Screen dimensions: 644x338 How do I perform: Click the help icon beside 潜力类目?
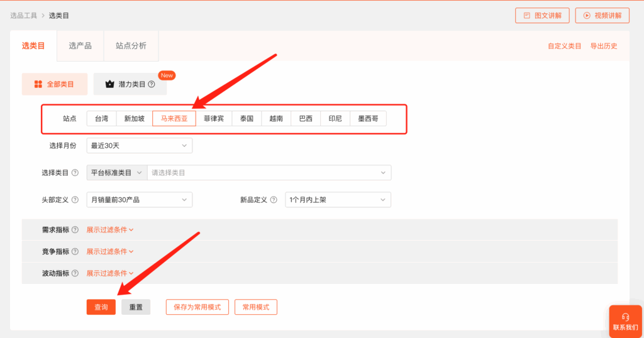(x=152, y=84)
